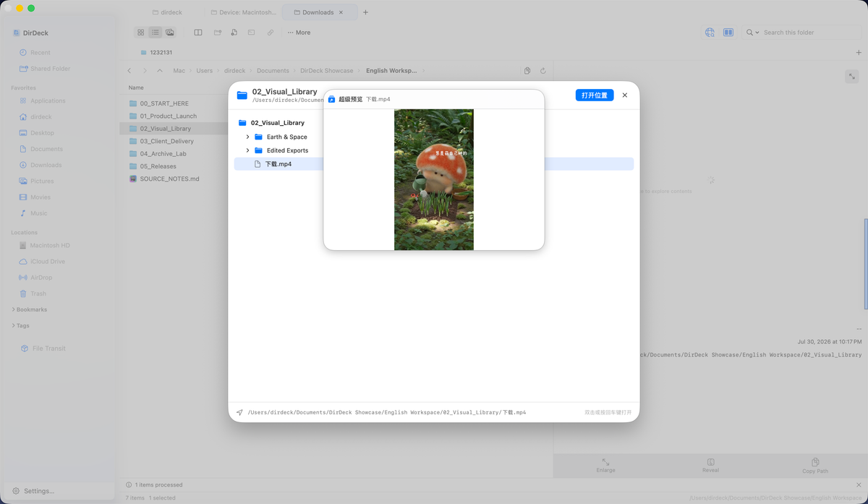This screenshot has height=504, width=868.
Task: Click the mushroom video preview thumbnail
Action: (434, 179)
